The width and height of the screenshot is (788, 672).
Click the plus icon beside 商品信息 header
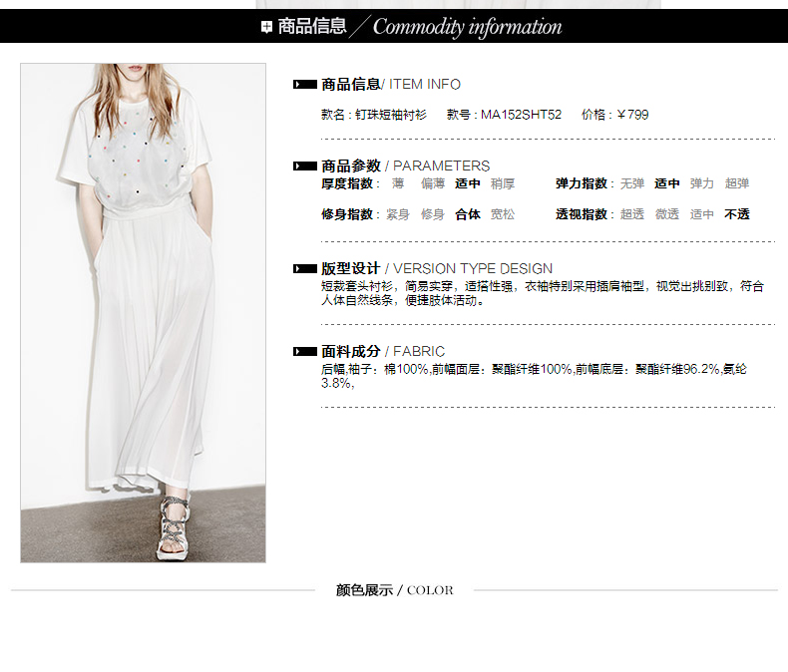(x=267, y=27)
